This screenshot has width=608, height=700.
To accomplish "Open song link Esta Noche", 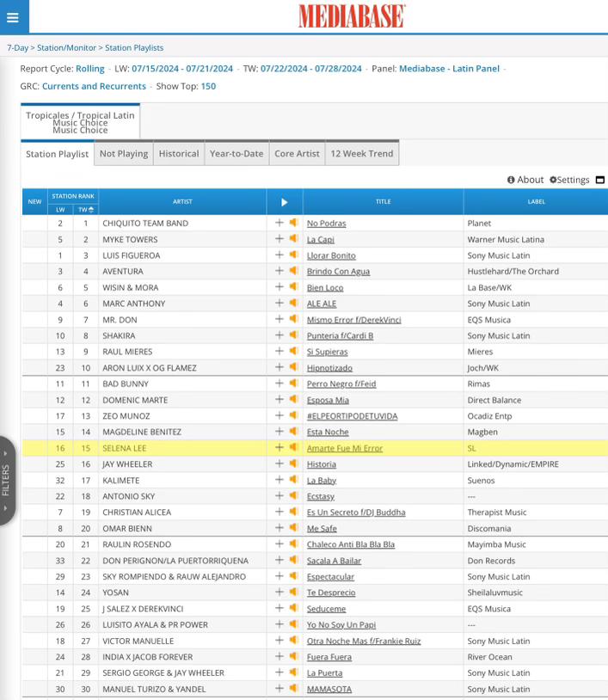I will (x=328, y=433).
